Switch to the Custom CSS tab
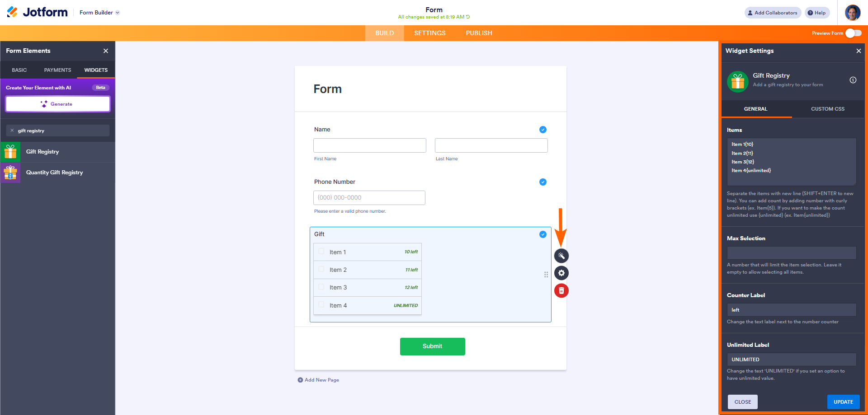Viewport: 868px width, 415px height. (827, 109)
